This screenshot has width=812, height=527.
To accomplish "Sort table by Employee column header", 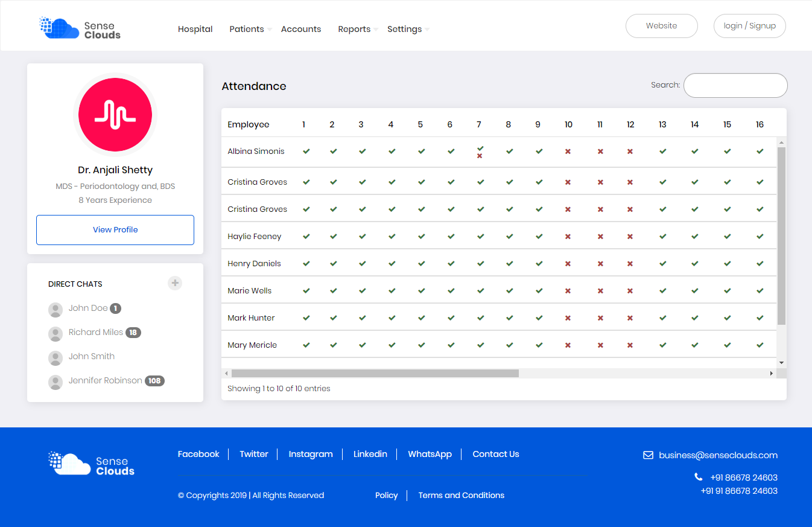I will (x=249, y=124).
